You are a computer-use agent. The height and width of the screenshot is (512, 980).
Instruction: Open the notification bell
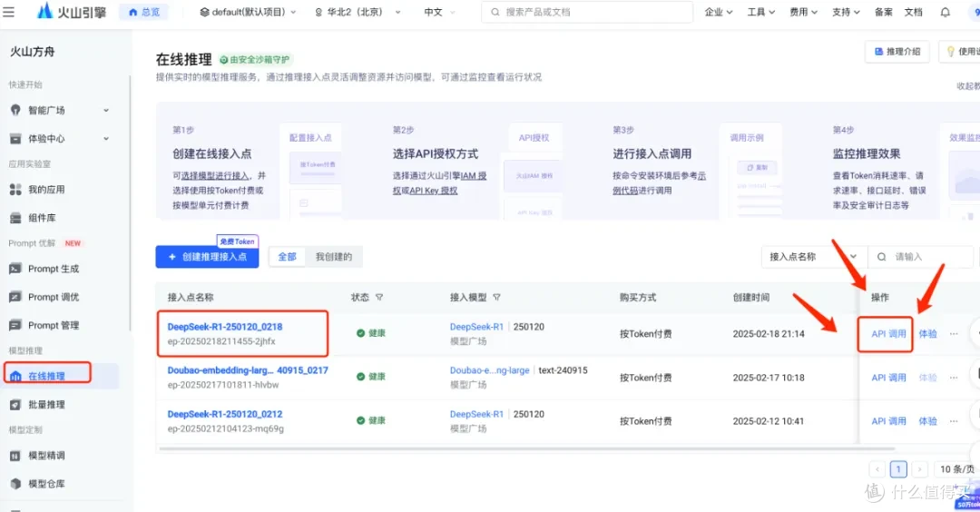(x=945, y=12)
